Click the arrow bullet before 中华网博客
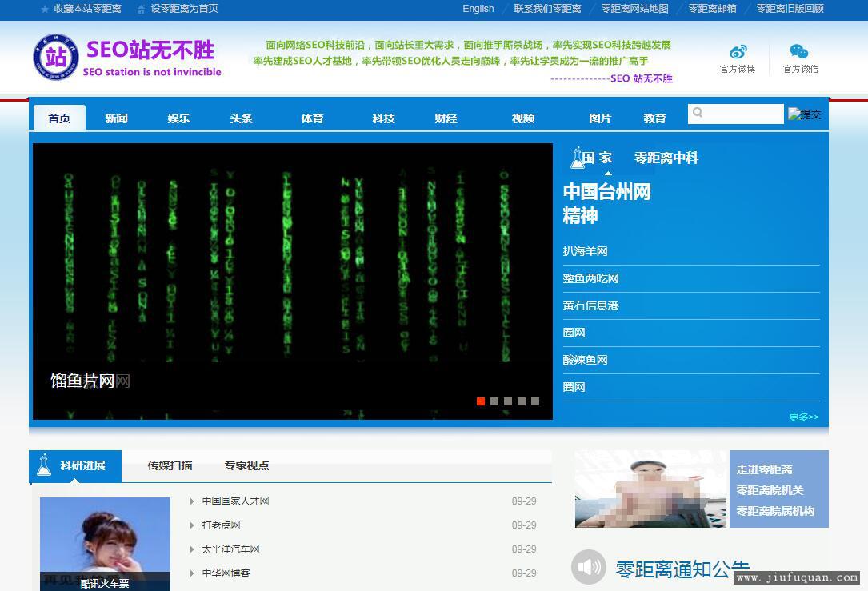Screen dimensions: 868x591 coord(191,573)
